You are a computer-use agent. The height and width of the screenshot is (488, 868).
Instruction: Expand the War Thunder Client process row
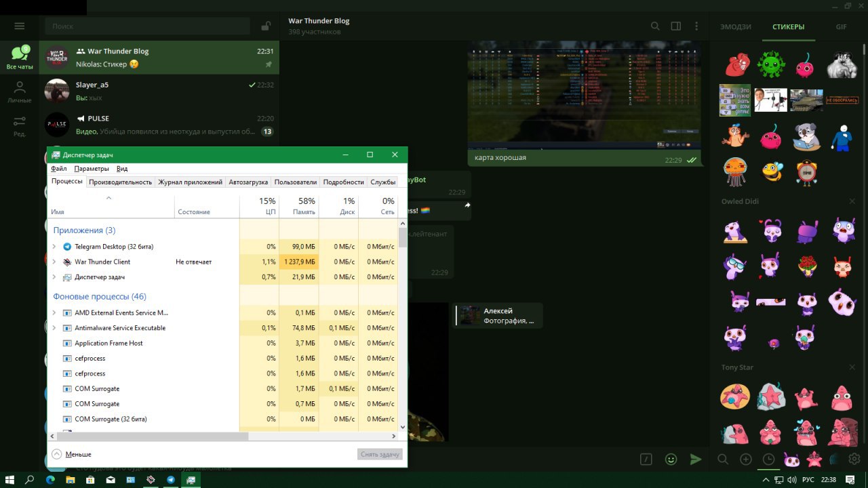pos(54,262)
